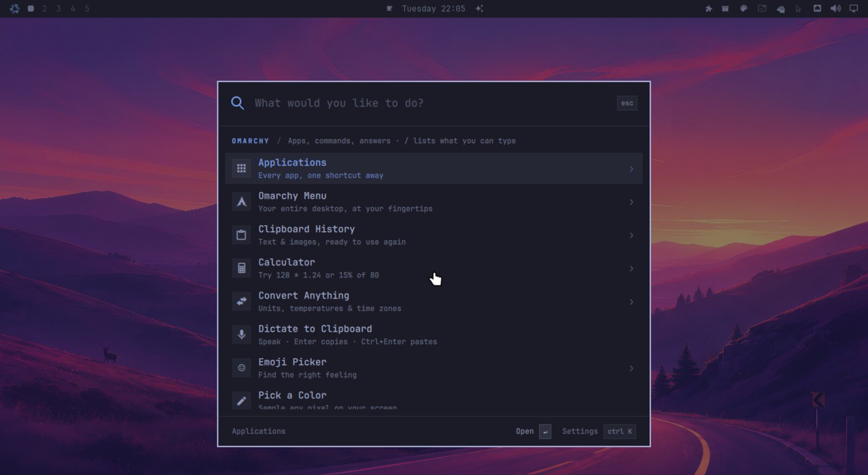Screen dimensions: 868x475
Task: Click 'Text & images, ready to use again' subtitle
Action: click(332, 242)
